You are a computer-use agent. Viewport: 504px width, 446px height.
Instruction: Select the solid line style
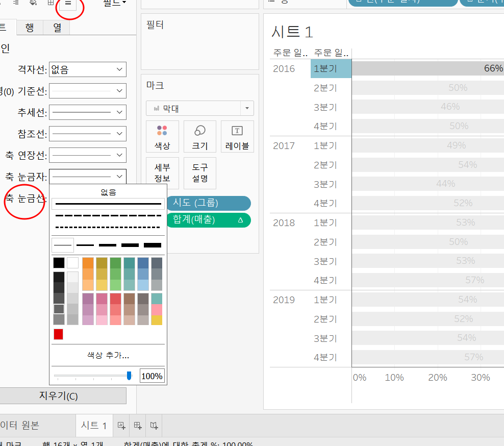(x=108, y=204)
